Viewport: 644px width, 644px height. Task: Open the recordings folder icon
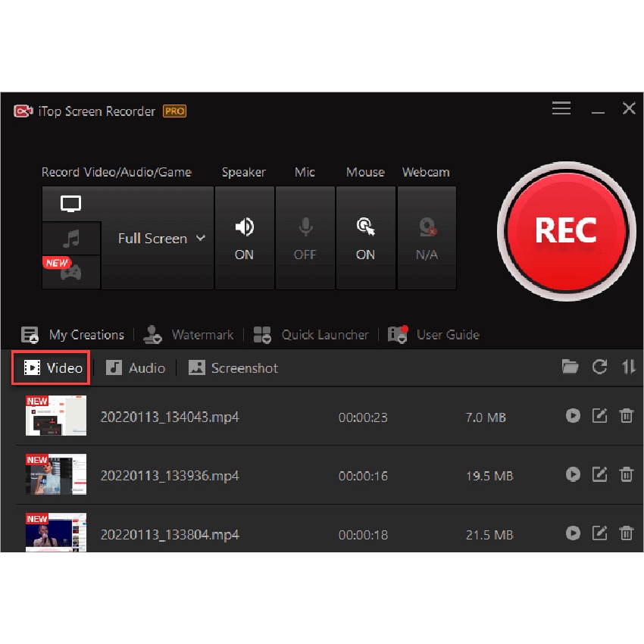coord(570,367)
